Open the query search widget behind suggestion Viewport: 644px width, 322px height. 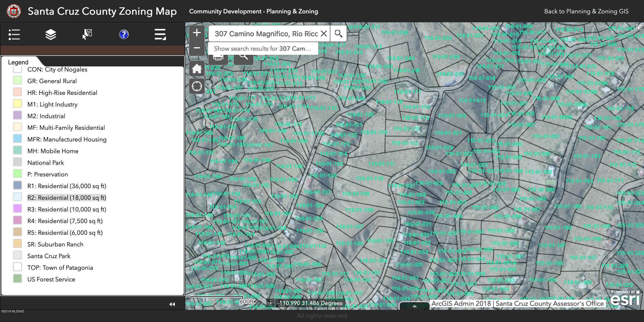coord(244,58)
